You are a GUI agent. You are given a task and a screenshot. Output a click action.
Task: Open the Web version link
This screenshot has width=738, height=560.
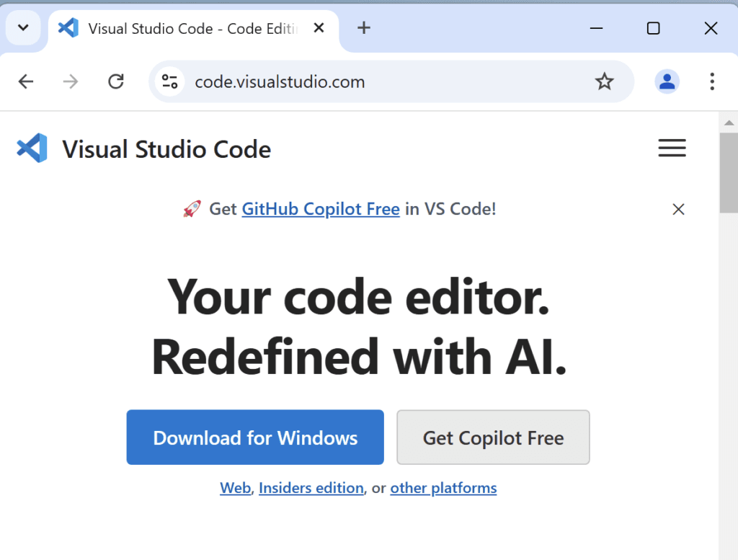point(236,488)
